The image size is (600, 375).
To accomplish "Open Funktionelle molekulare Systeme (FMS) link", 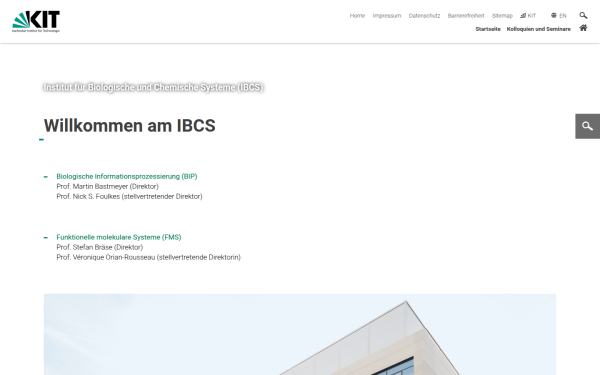I will coord(119,237).
